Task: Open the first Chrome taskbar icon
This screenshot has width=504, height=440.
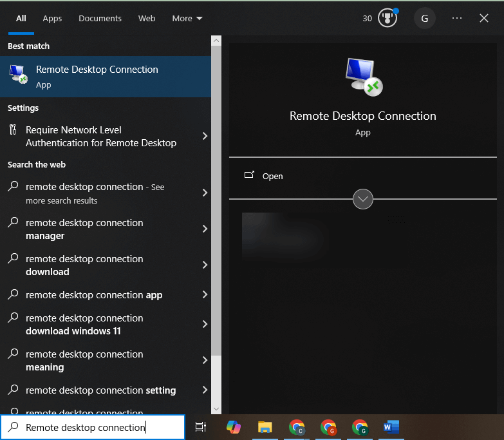Action: tap(297, 426)
